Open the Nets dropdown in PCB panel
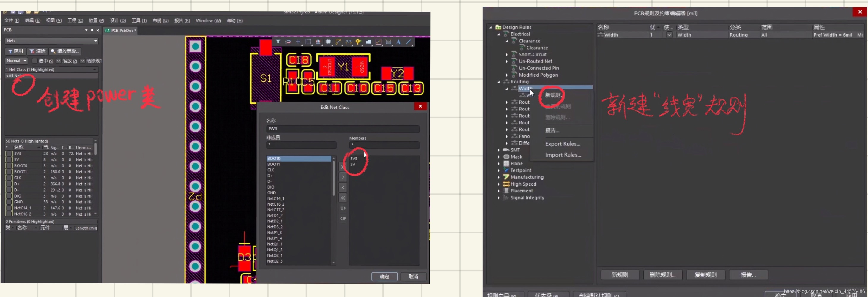Screen dimensions: 868x297 point(52,41)
